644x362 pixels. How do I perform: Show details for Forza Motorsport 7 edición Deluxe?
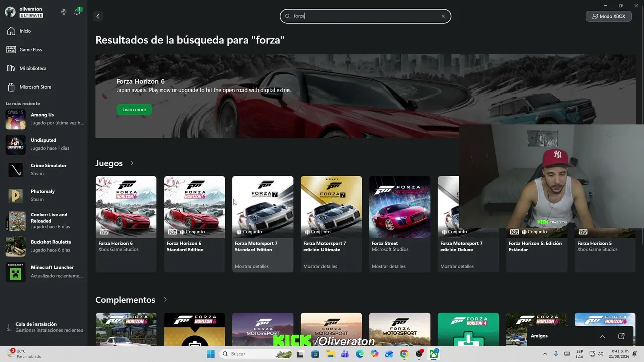tap(457, 266)
